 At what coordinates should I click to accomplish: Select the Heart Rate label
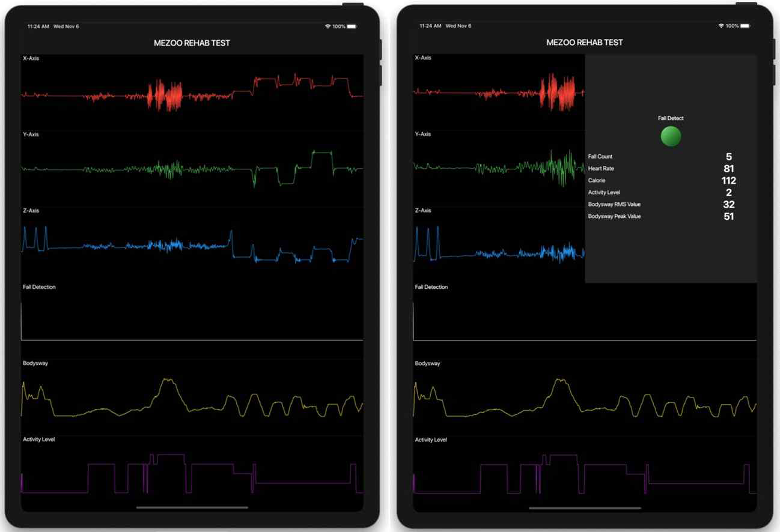pos(601,169)
